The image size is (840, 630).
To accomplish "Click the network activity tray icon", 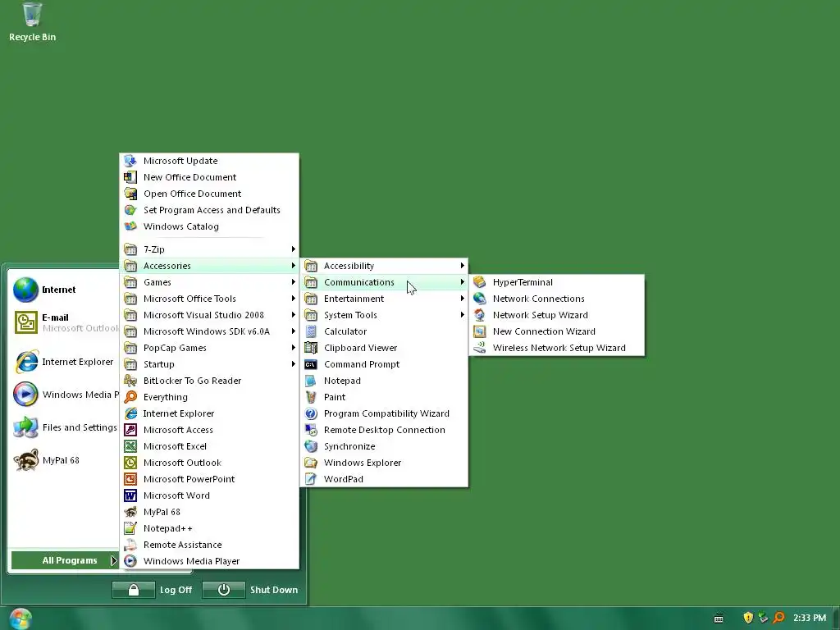I will point(763,618).
